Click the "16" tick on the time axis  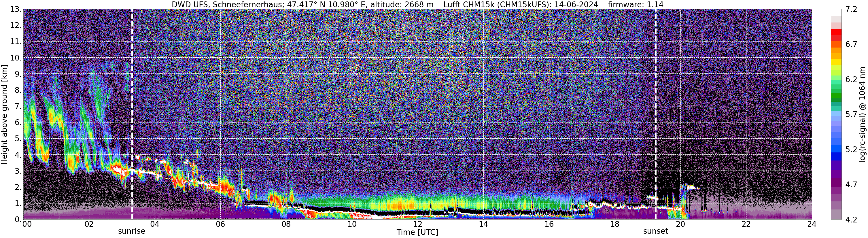tap(549, 224)
